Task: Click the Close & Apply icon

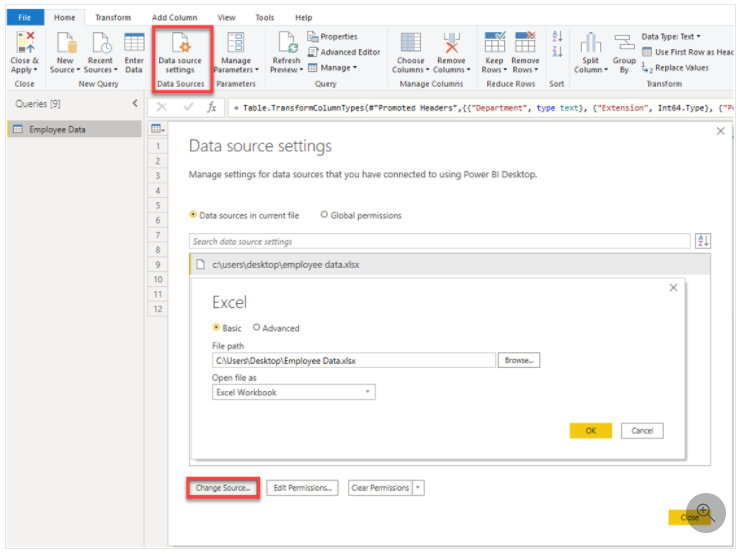Action: [25, 42]
